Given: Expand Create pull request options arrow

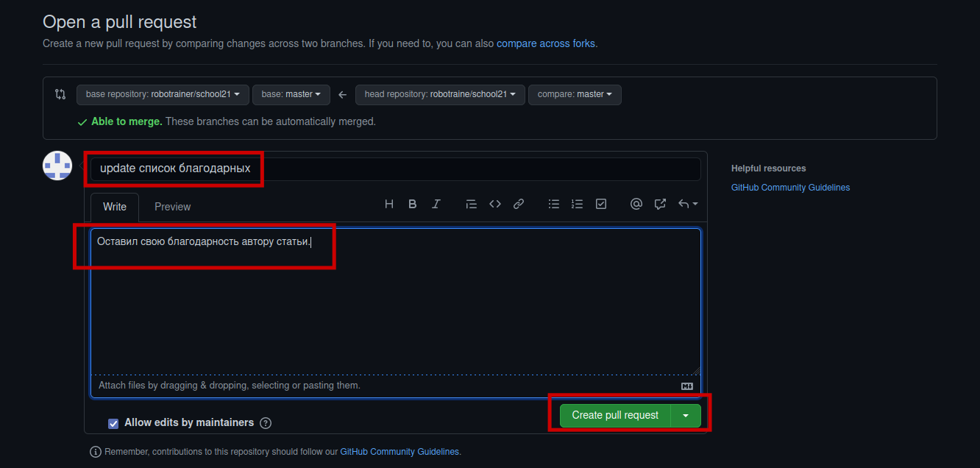Looking at the screenshot, I should 686,415.
